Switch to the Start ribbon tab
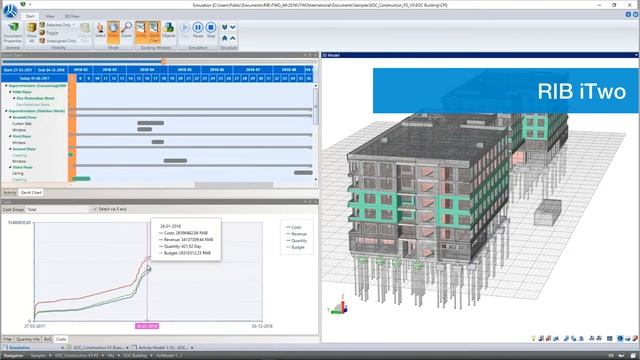Viewport: 640px width, 360px height. (30, 16)
